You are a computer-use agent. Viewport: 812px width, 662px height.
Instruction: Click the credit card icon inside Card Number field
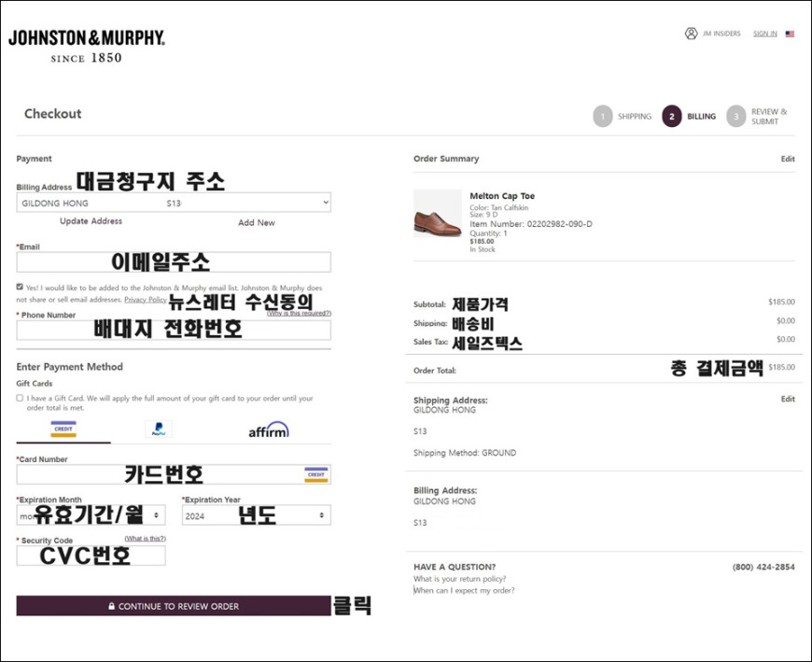tap(315, 474)
